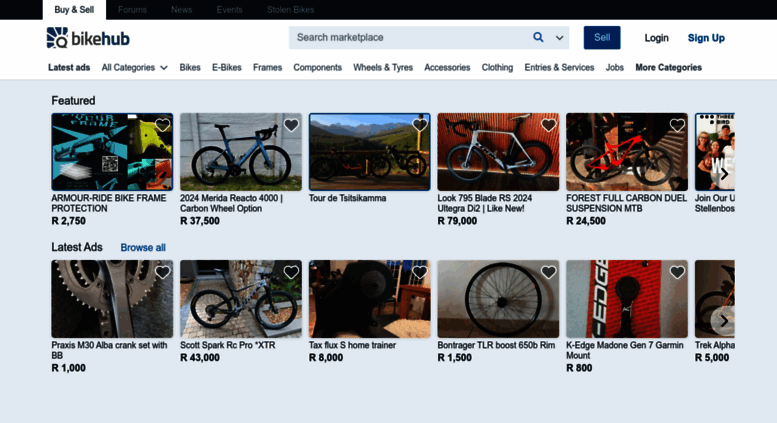Switch to the Events tab
This screenshot has height=423, width=777.
pyautogui.click(x=229, y=9)
